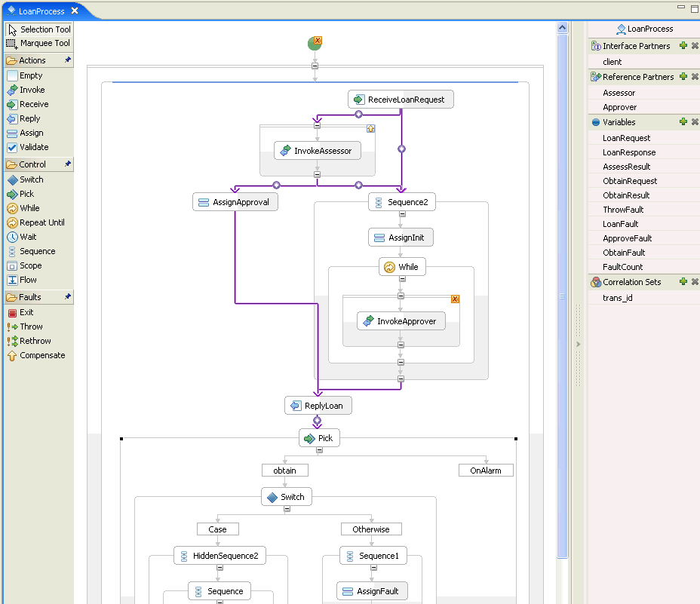
Task: Select the Compensate palette item
Action: tap(41, 355)
